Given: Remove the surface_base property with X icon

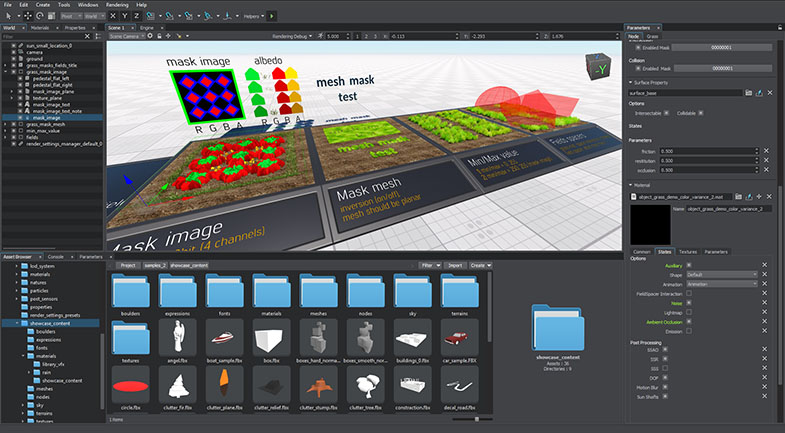Looking at the screenshot, I should click(x=770, y=93).
